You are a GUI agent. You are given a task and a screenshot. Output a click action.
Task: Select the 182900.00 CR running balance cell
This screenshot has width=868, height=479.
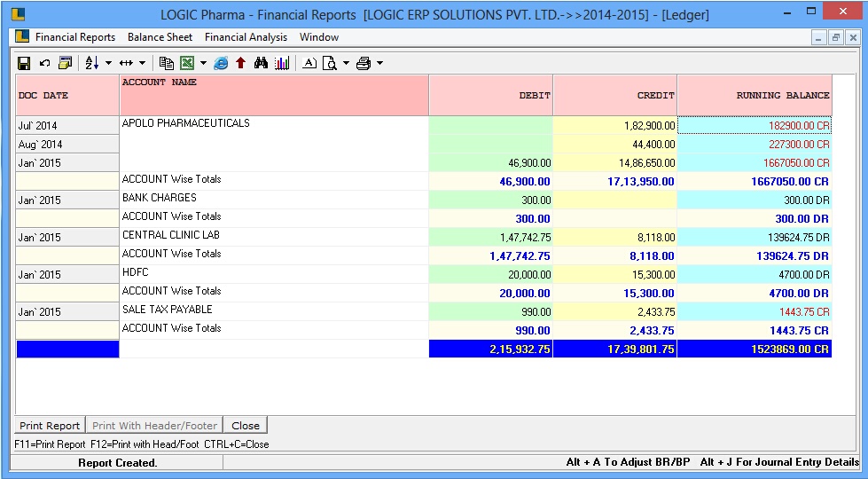(754, 126)
